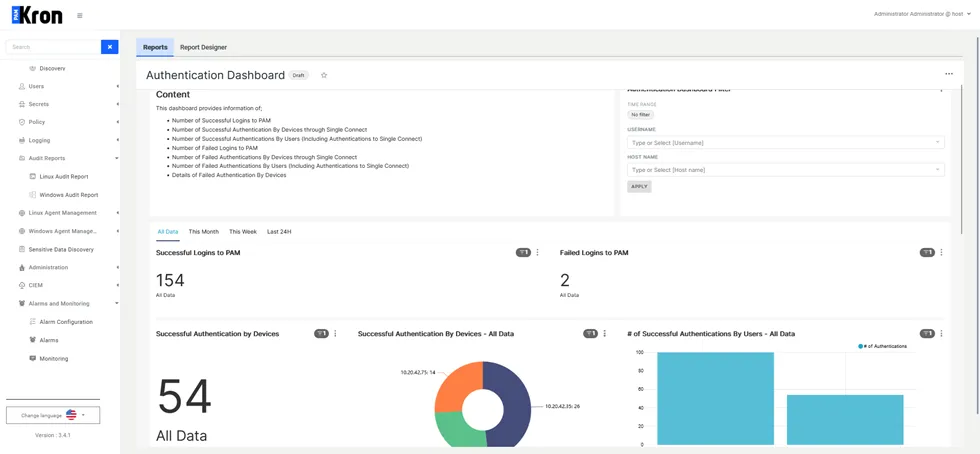
Task: Click the CIEM cloud icon
Action: [x=22, y=285]
